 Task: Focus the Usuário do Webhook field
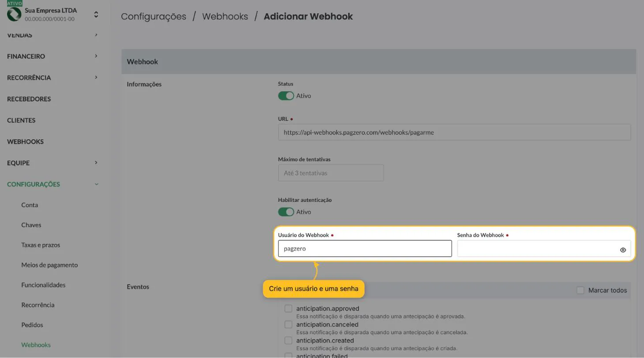[x=365, y=249]
